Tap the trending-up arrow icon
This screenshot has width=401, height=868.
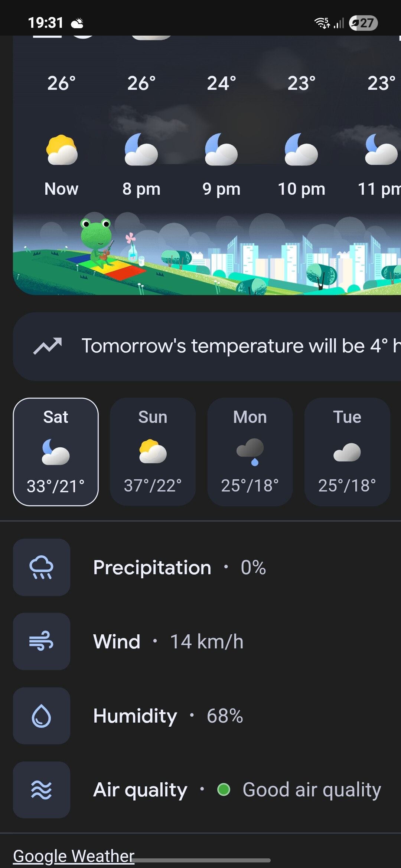tap(48, 346)
